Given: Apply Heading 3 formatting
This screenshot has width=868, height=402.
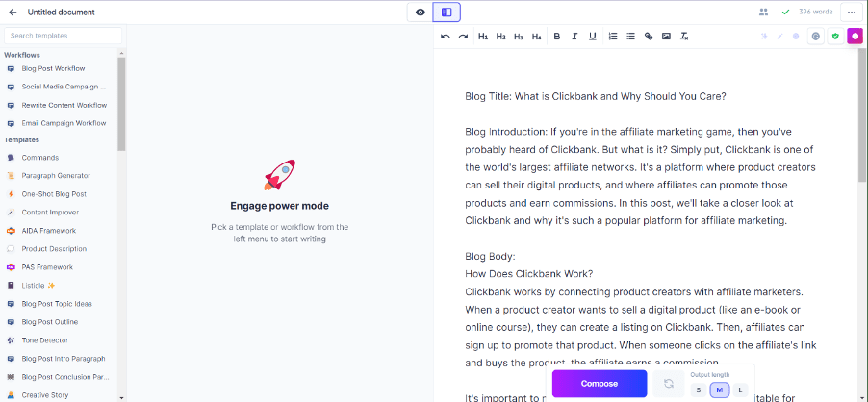Looking at the screenshot, I should (519, 37).
